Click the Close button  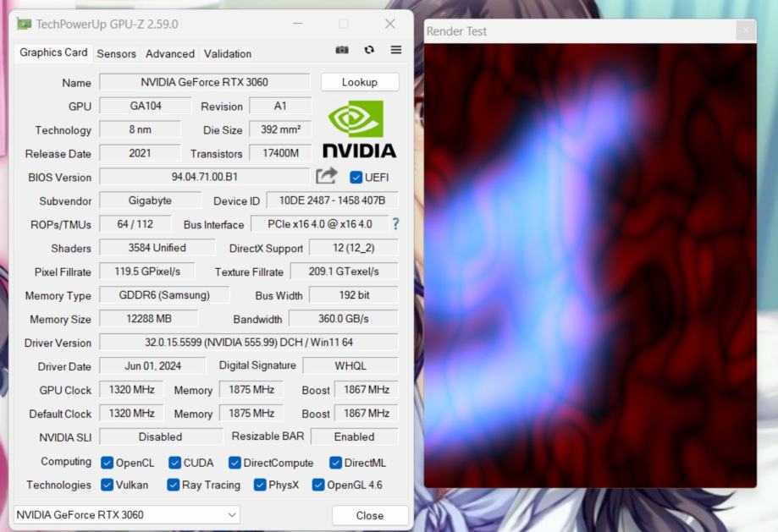click(369, 515)
